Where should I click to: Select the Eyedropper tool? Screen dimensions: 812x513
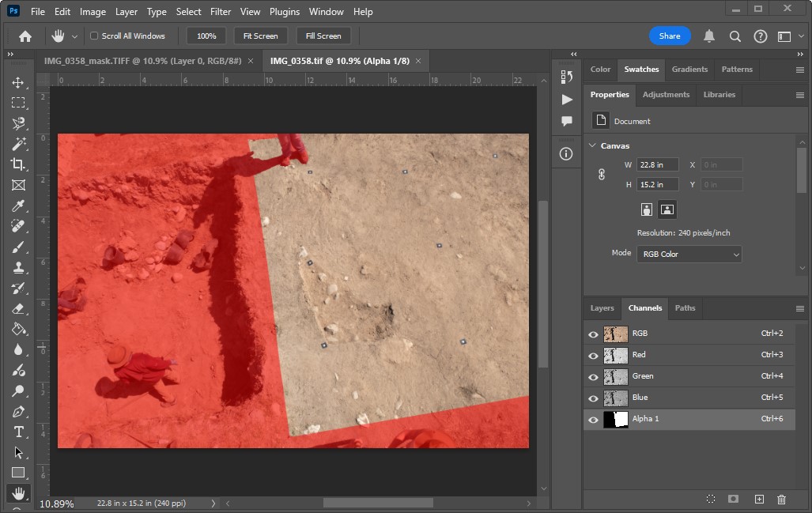(x=18, y=206)
